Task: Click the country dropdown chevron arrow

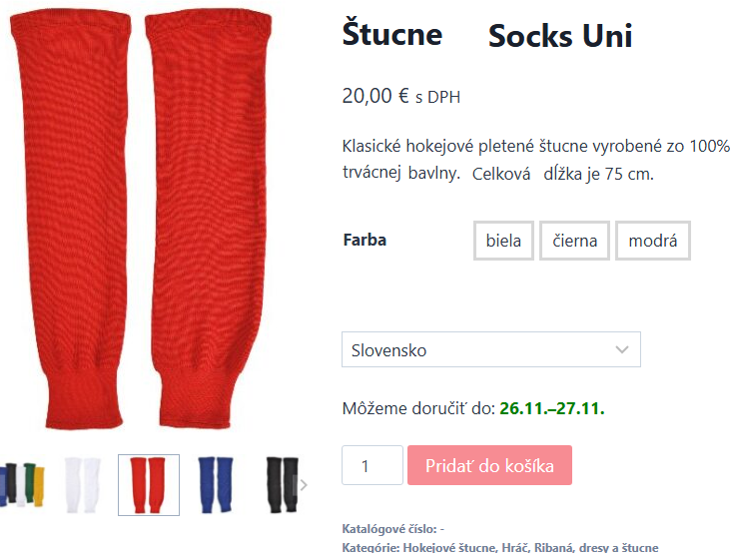Action: pos(622,350)
